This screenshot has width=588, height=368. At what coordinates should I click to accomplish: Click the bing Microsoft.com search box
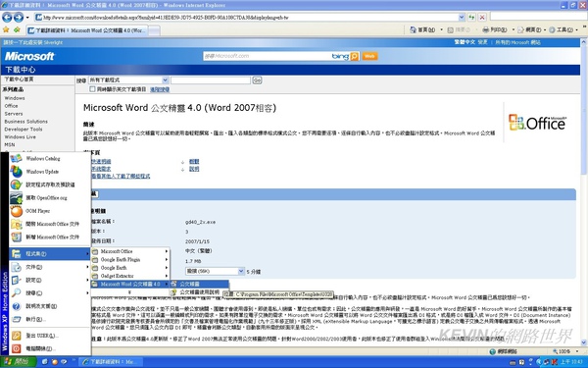(267, 56)
